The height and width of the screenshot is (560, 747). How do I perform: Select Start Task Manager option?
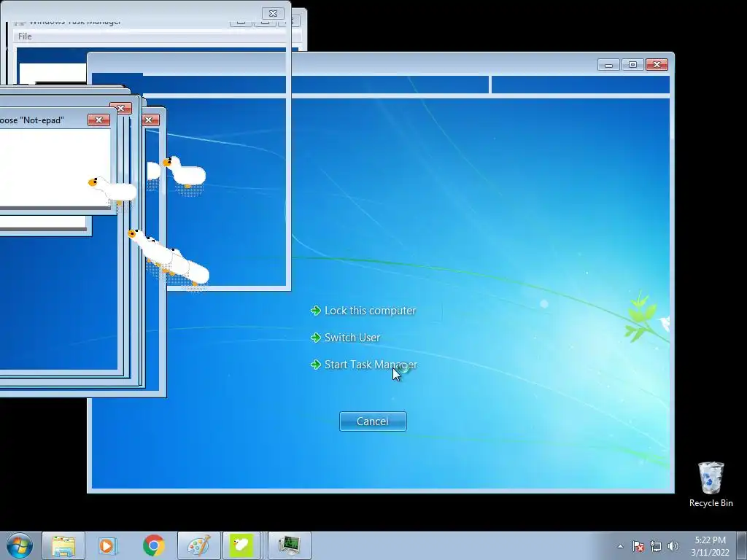coord(364,365)
